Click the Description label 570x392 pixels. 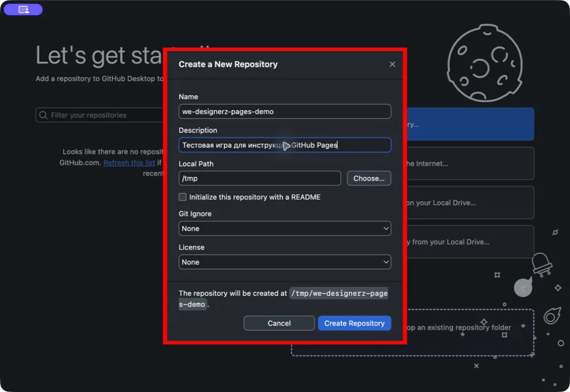(x=198, y=130)
